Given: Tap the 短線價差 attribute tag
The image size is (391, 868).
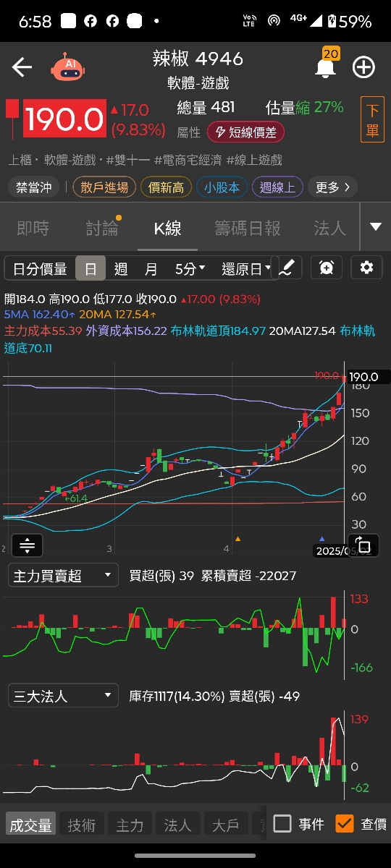Looking at the screenshot, I should (x=245, y=132).
